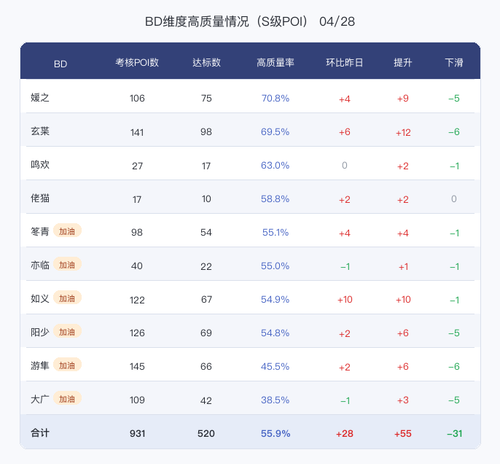This screenshot has height=464, width=500.
Task: Click the 加油 badge next to 如义
Action: (67, 298)
